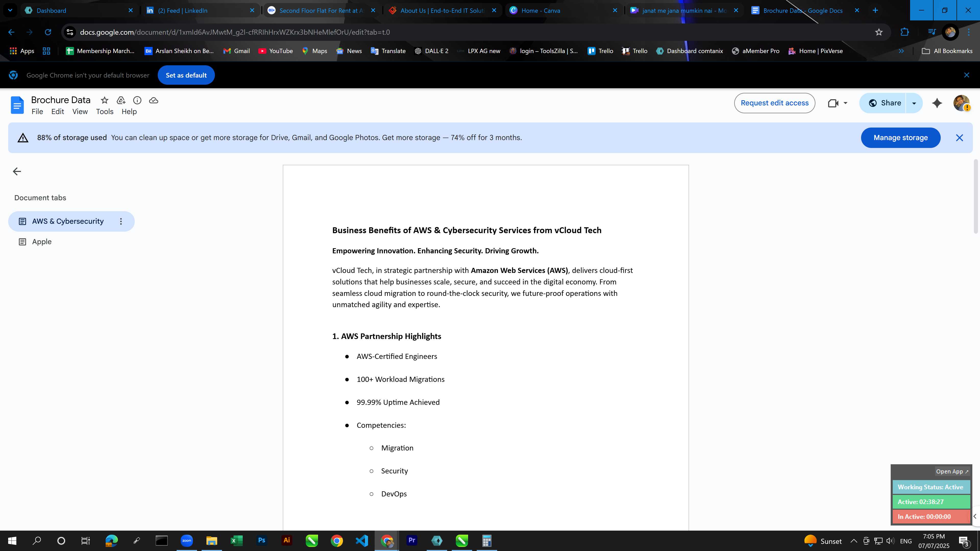Click the Manage storage button
The image size is (980, 551).
point(900,138)
